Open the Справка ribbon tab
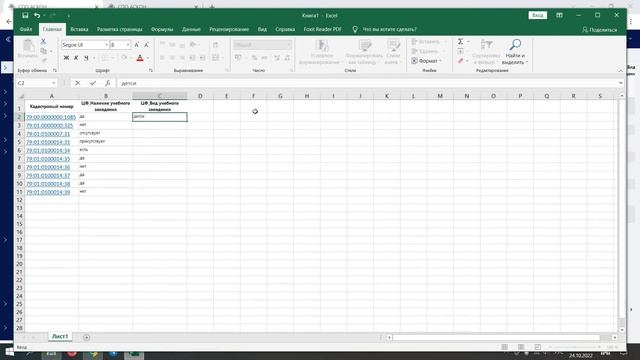The width and height of the screenshot is (640, 360). 285,29
